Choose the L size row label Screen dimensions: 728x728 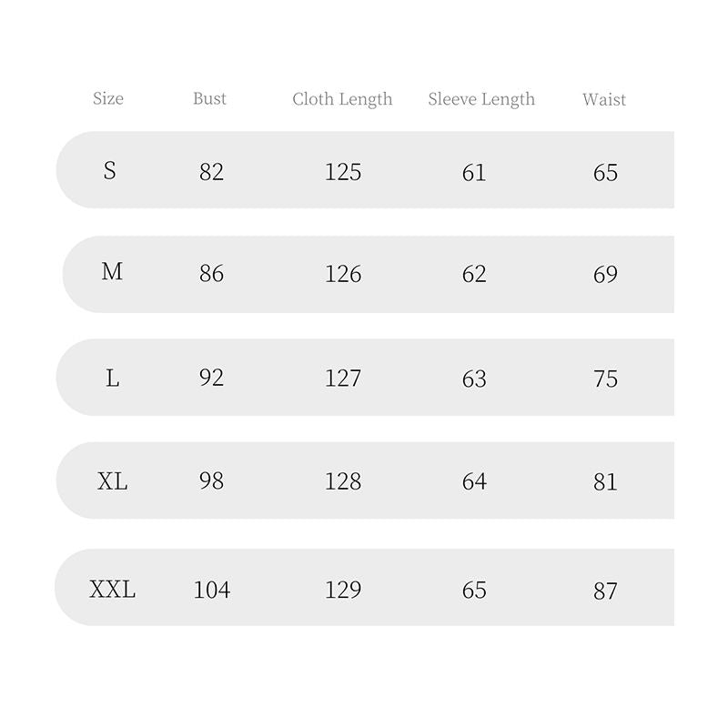click(x=112, y=378)
